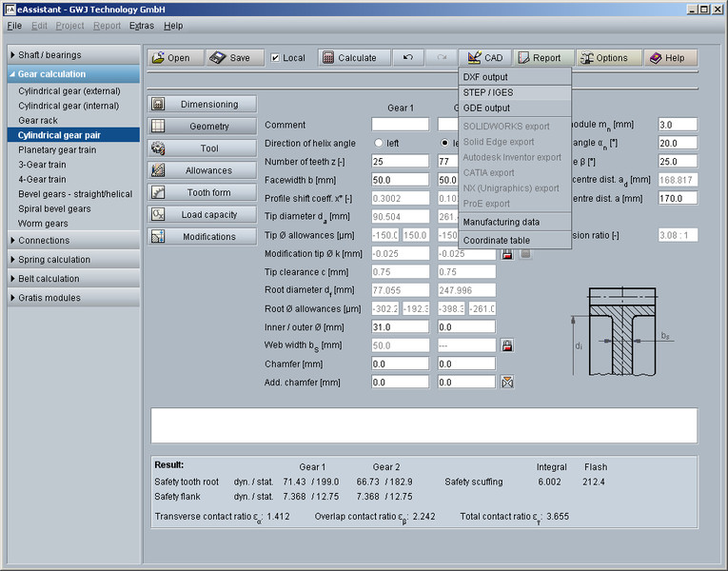
Task: Click the Help book icon button
Action: (x=669, y=58)
